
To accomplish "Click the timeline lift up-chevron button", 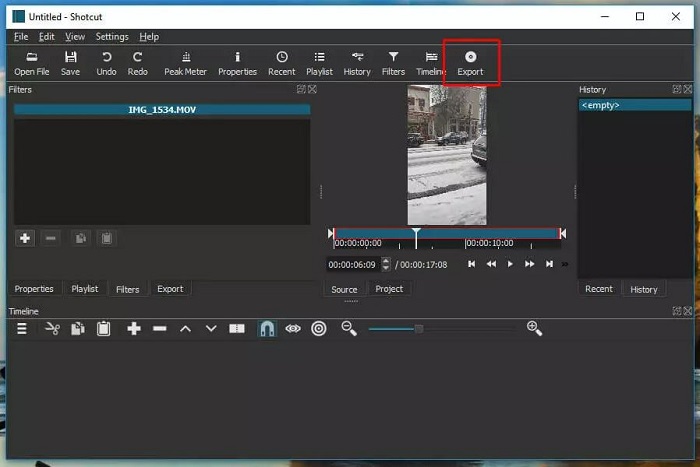I will [x=185, y=328].
